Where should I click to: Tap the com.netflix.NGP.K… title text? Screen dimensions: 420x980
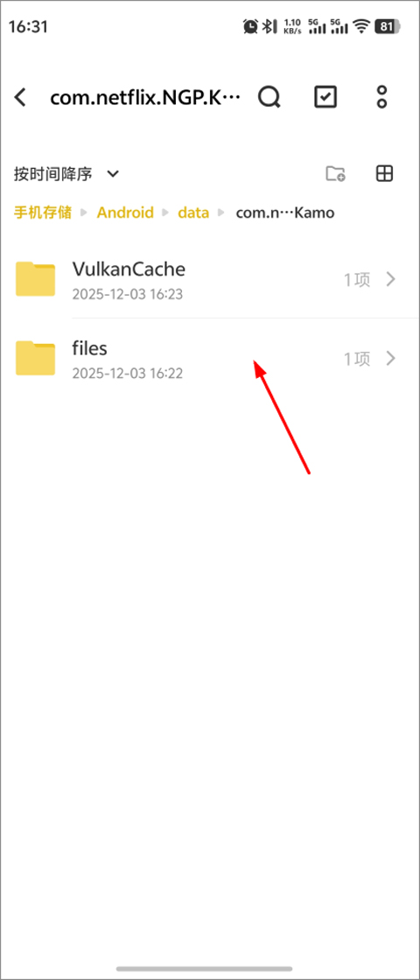[x=145, y=98]
